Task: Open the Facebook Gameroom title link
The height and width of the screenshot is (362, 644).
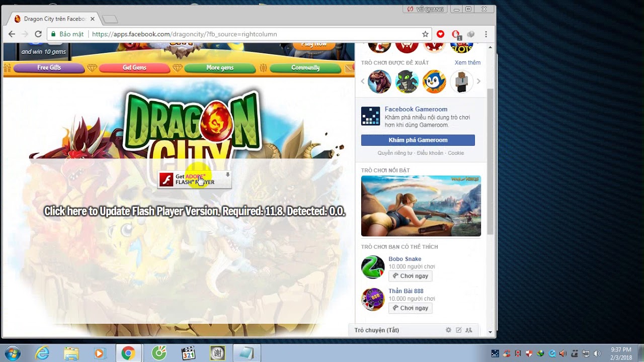Action: click(416, 109)
